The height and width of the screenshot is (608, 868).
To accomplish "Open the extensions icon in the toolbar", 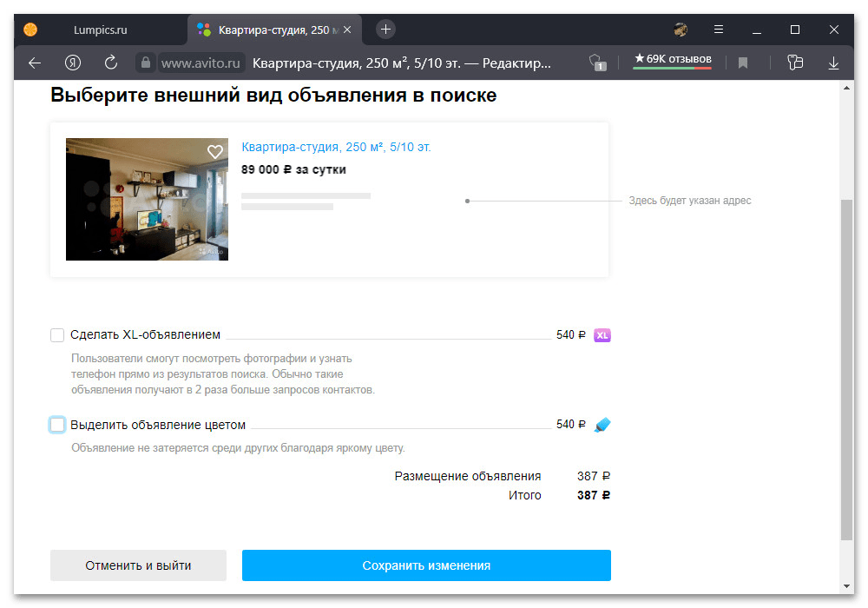I will 795,62.
